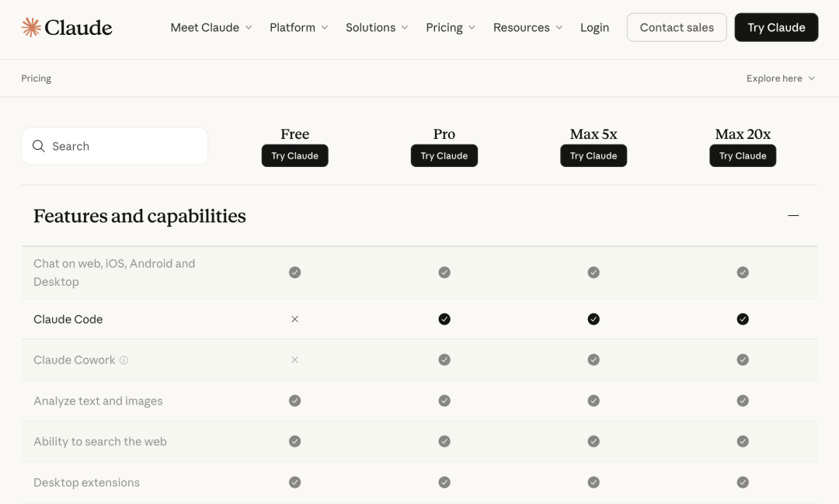
Task: Open the Resources navigation menu
Action: tap(527, 27)
